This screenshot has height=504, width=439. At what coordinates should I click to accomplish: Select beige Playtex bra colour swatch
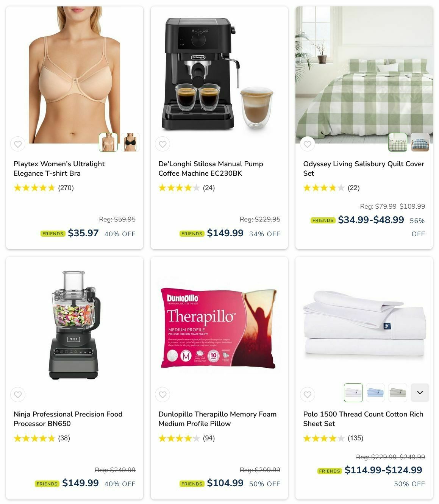[108, 142]
